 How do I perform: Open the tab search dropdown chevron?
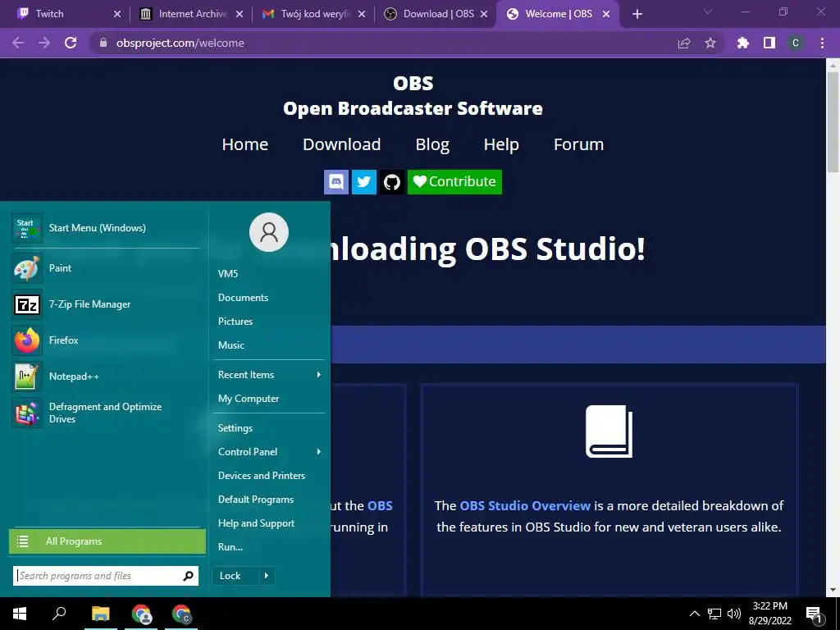(x=708, y=11)
